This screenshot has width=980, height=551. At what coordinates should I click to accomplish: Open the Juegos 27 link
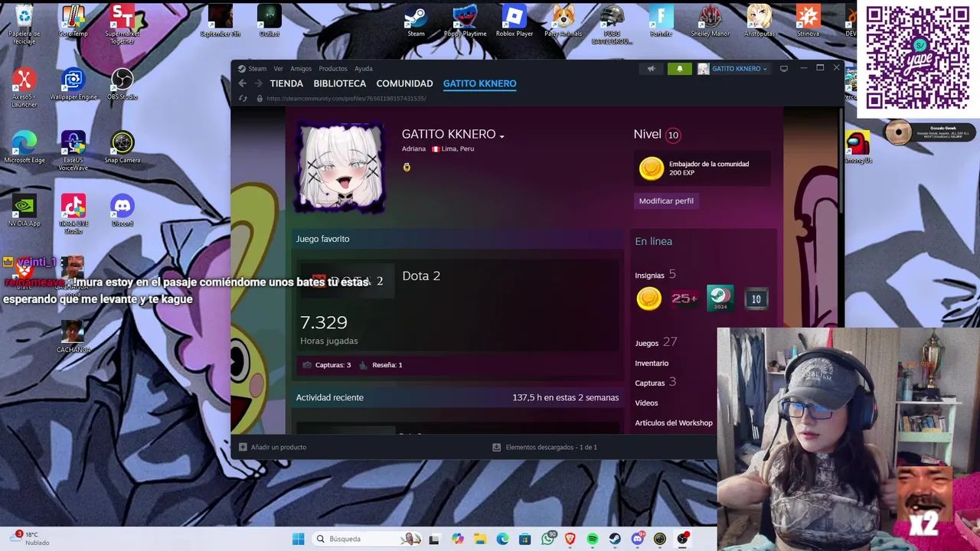pyautogui.click(x=655, y=343)
